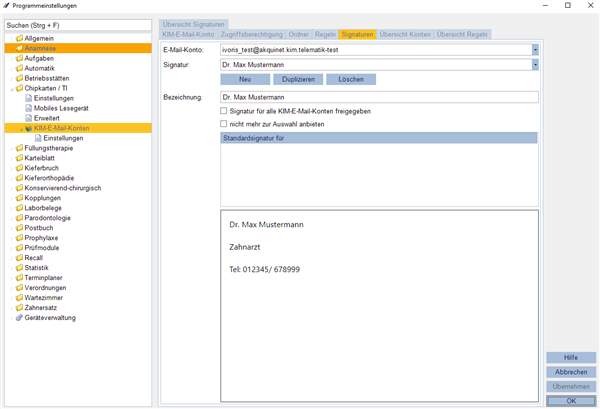Expand the Aufgaben tree node
This screenshot has height=409, width=600.
tap(12, 59)
